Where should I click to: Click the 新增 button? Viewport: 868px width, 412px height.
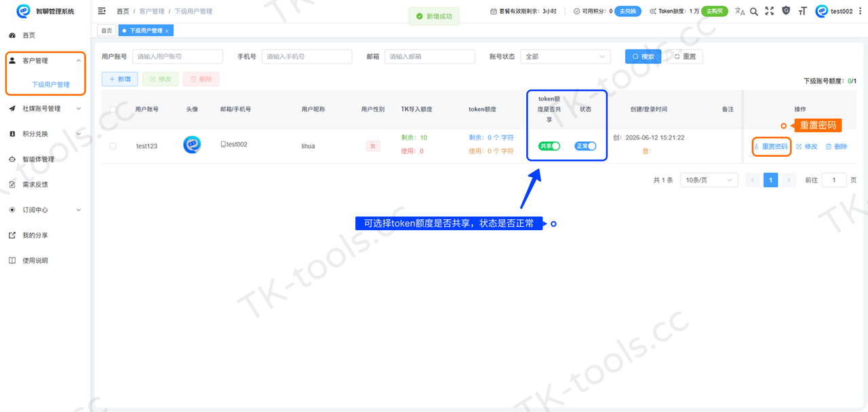(120, 79)
